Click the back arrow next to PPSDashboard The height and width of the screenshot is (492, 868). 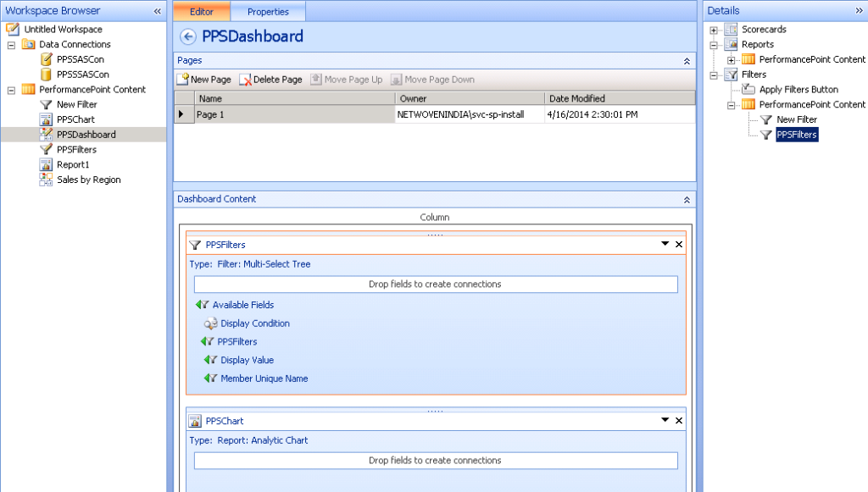tap(188, 36)
